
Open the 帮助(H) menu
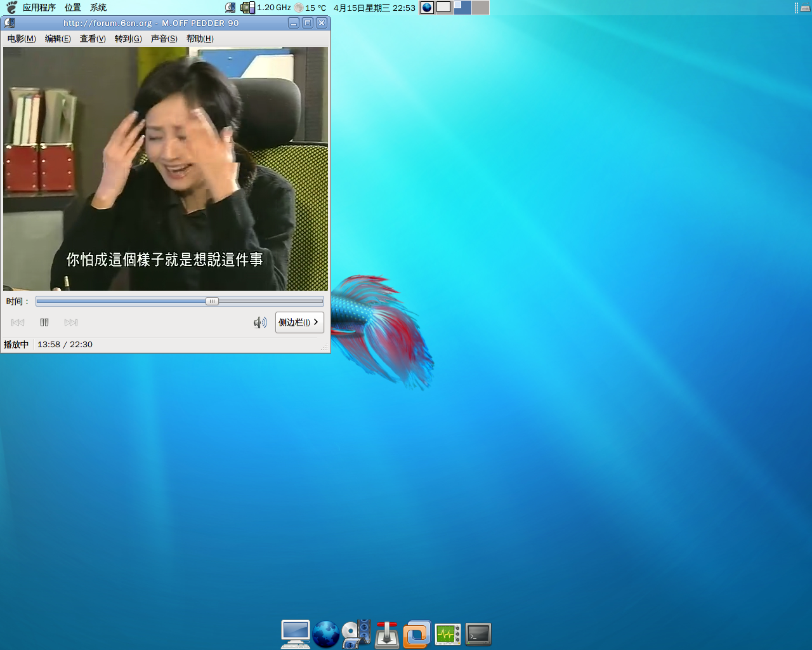(200, 39)
